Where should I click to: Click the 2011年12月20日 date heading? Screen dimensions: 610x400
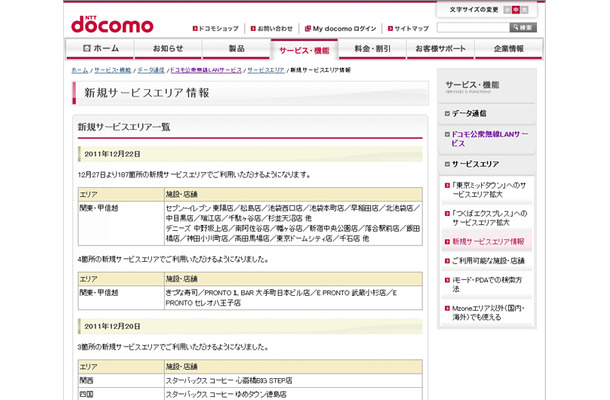click(112, 326)
